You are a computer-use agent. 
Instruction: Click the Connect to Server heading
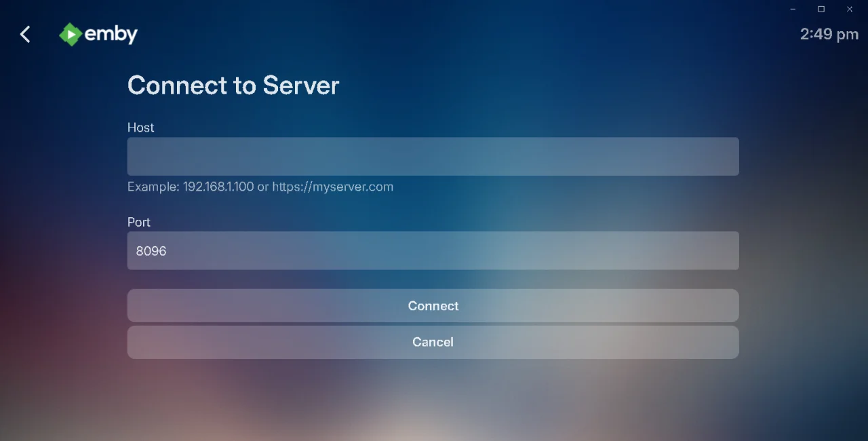point(233,85)
